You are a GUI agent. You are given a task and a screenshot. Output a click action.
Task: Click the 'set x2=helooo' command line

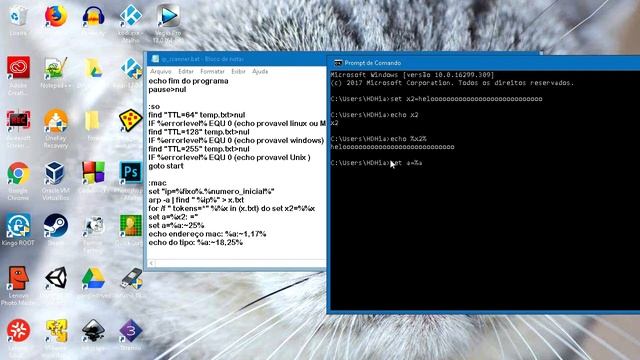(436, 99)
